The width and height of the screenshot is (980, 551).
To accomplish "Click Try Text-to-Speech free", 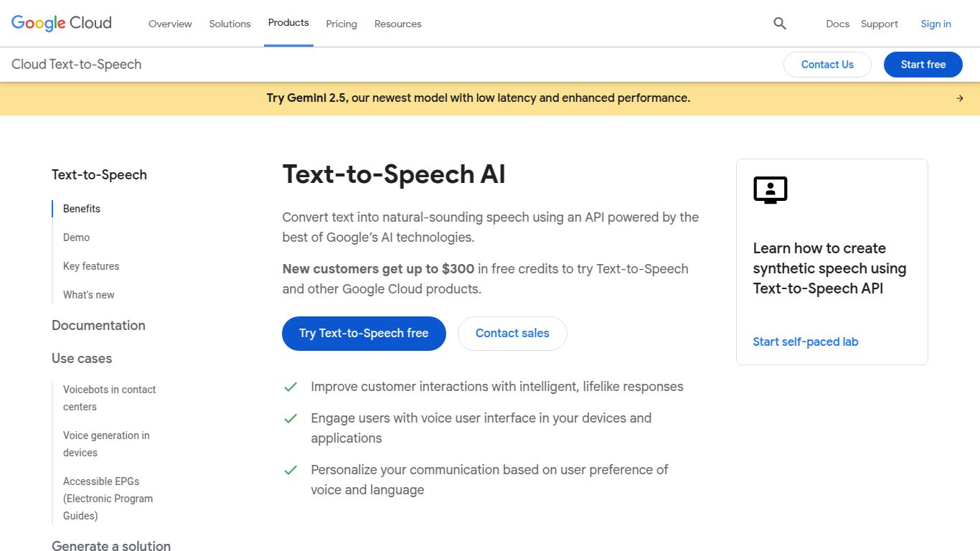I will click(x=363, y=333).
